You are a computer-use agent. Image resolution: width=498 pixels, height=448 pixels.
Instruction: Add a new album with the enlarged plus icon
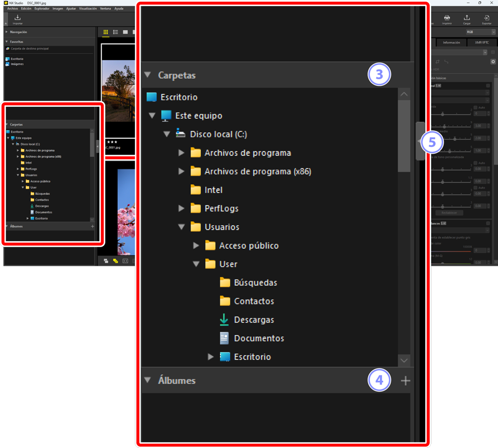tap(406, 381)
